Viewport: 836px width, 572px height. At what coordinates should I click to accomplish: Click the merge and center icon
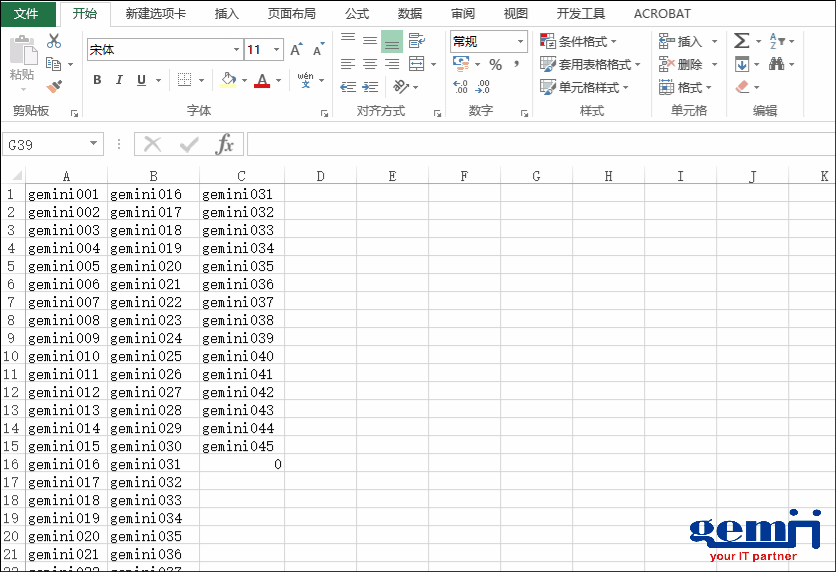click(416, 64)
